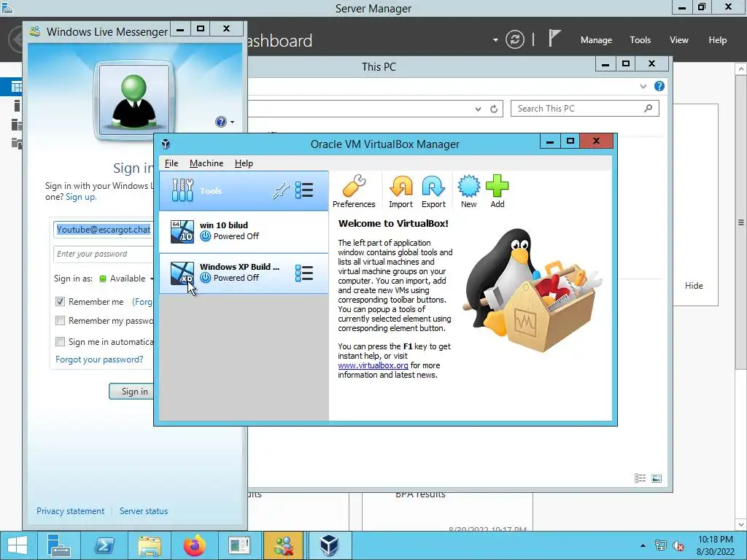Click the VirtualBox cube title bar icon
This screenshot has height=560, width=747.
point(166,144)
